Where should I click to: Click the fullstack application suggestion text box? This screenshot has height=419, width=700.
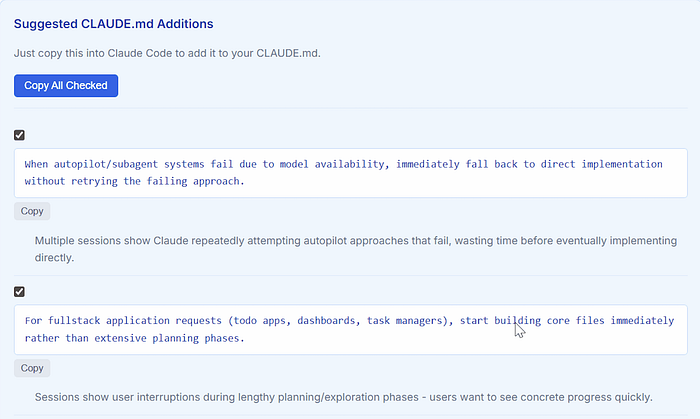350,329
